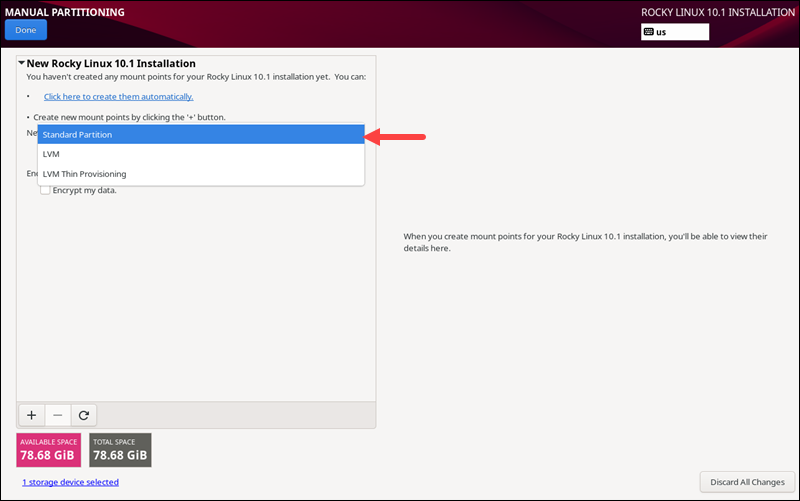This screenshot has height=501, width=800.
Task: Enable the Encrypt my data checkbox
Action: pos(45,190)
